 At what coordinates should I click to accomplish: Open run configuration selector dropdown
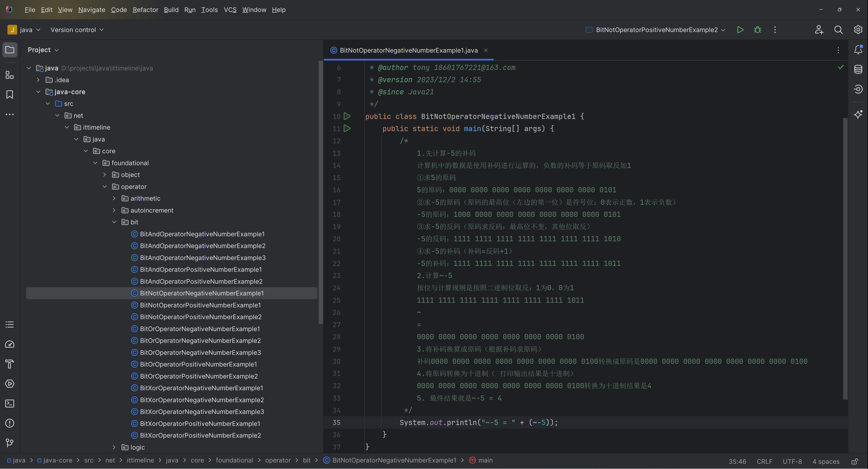click(655, 30)
